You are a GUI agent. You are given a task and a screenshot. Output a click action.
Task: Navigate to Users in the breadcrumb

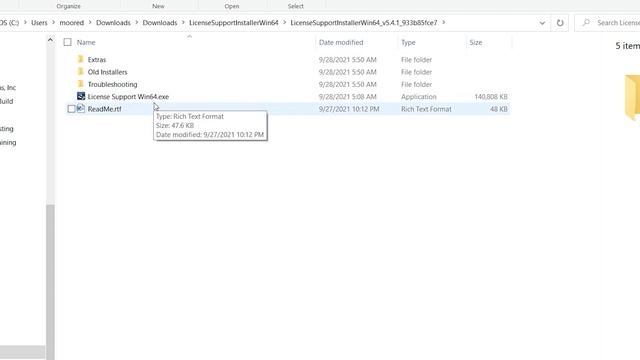(39, 23)
